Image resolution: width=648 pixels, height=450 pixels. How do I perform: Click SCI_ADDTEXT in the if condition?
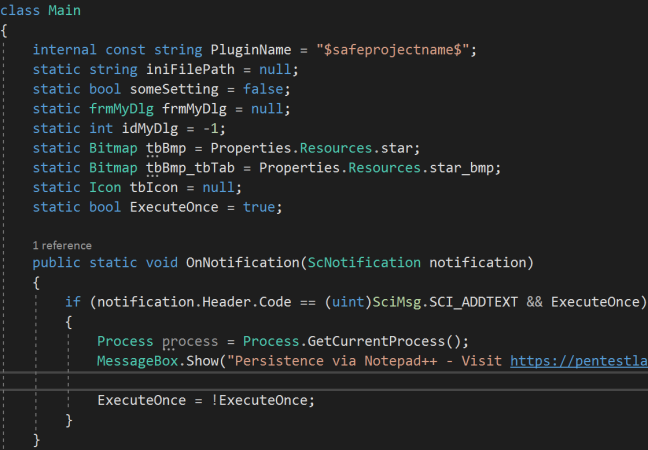pyautogui.click(x=473, y=302)
